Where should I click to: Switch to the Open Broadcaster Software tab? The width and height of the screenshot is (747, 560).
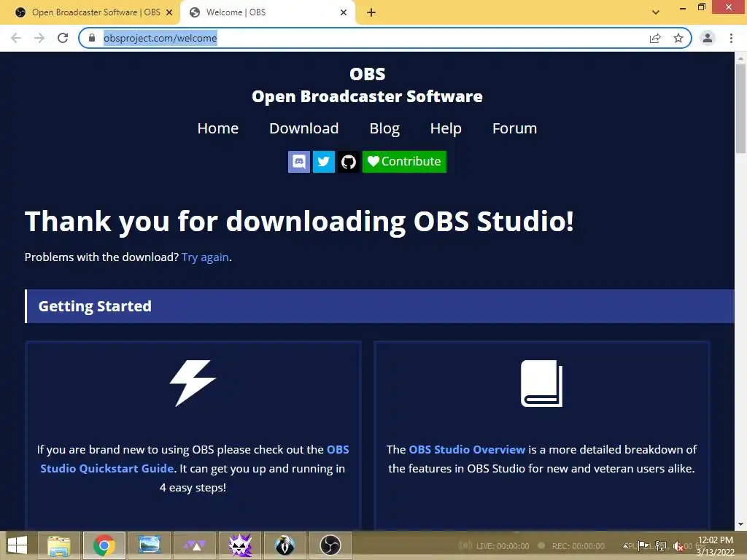90,12
